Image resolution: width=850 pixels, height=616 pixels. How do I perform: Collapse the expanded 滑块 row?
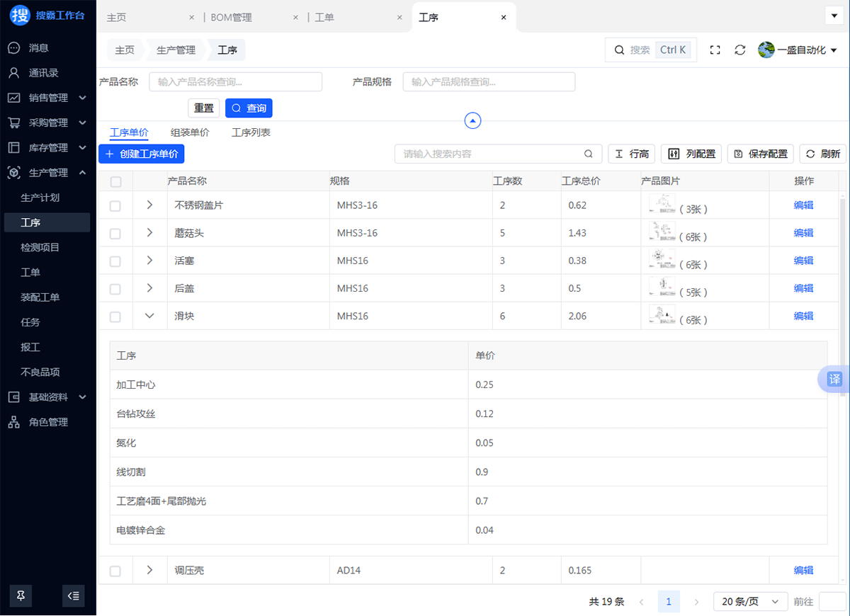click(149, 316)
